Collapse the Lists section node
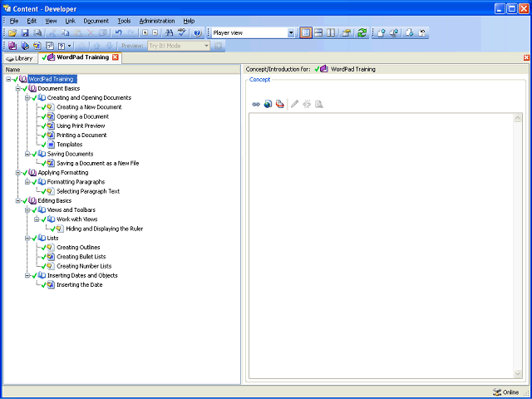This screenshot has height=399, width=532. 27,239
